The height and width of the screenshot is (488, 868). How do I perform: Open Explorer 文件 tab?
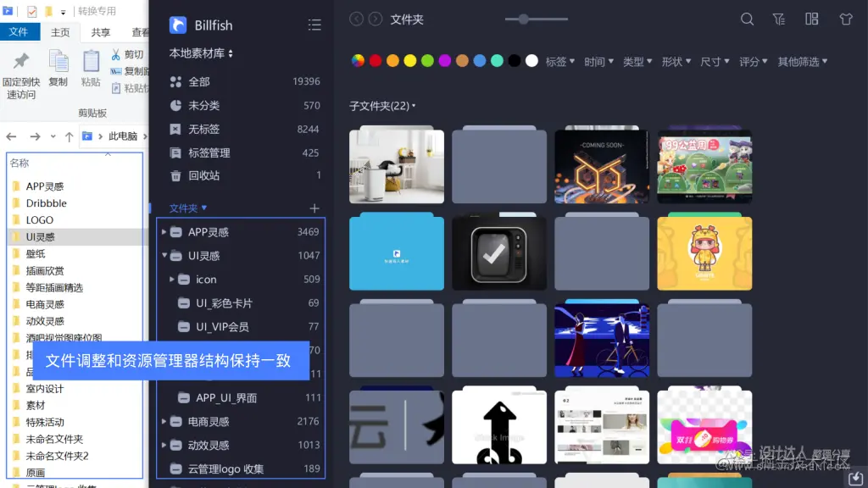[19, 32]
